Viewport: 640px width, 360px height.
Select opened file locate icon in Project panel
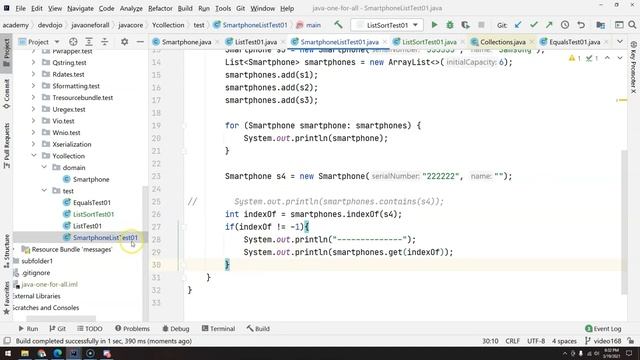pos(73,42)
